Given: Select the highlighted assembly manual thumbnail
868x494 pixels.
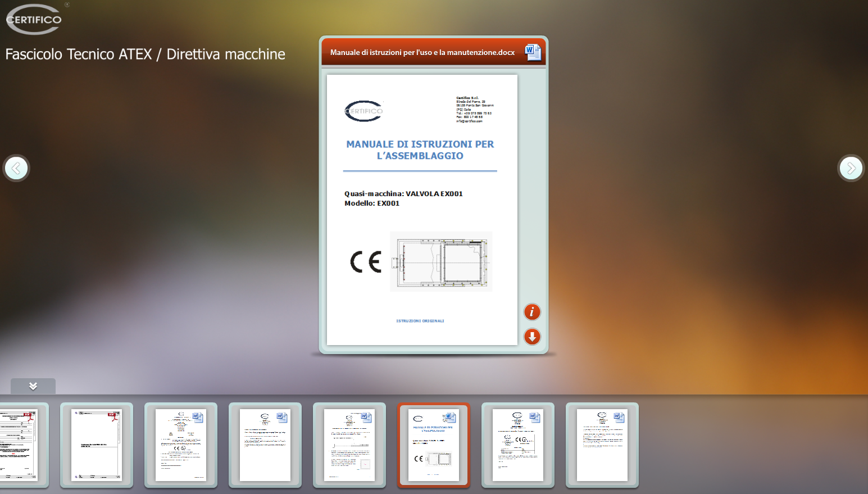Looking at the screenshot, I should (x=434, y=445).
